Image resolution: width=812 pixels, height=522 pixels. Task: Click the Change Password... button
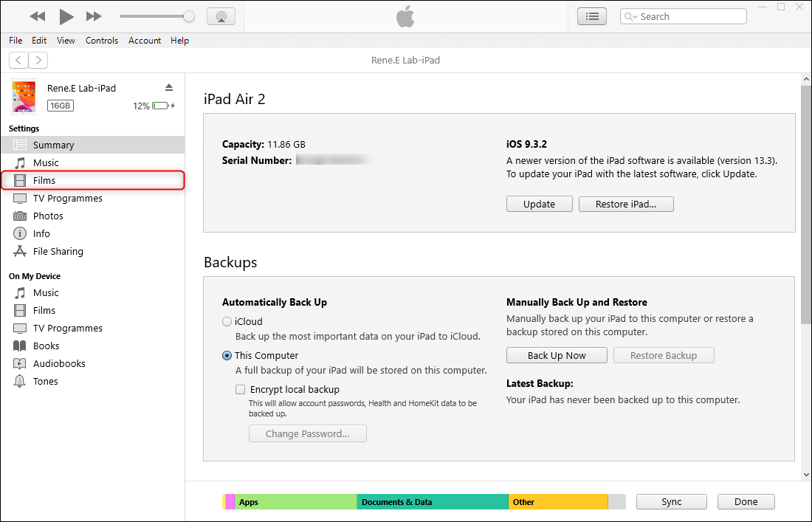[308, 433]
